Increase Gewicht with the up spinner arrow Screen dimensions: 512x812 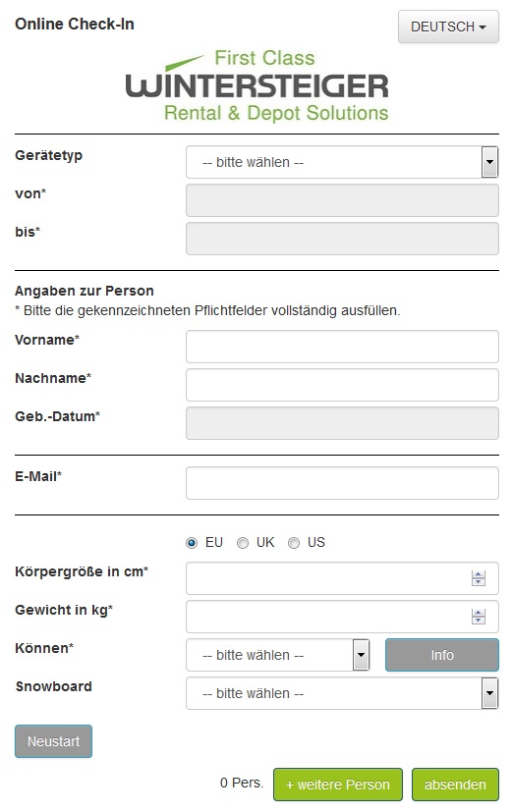tap(479, 613)
